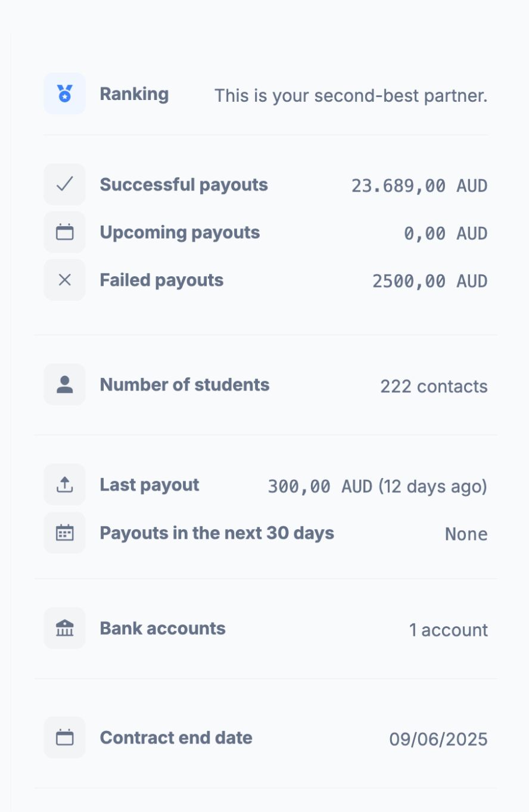Click the Contract end date calendar icon
529x812 pixels.
64,738
